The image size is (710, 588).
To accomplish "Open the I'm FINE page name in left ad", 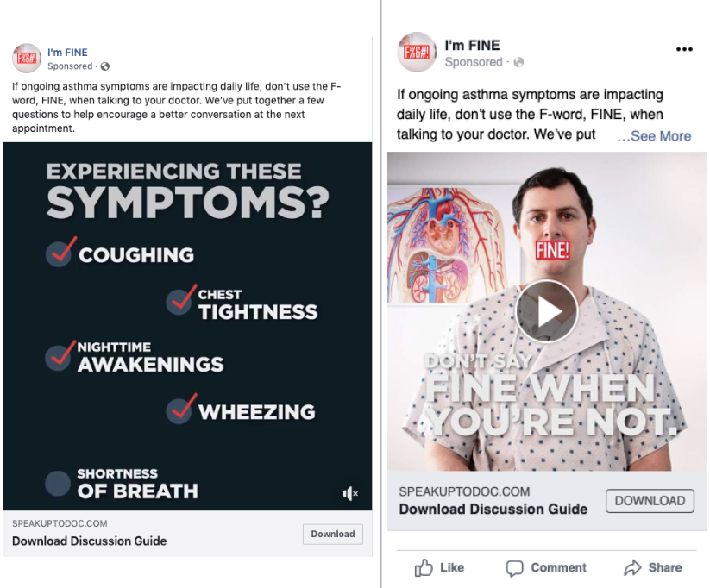I will coord(67,53).
